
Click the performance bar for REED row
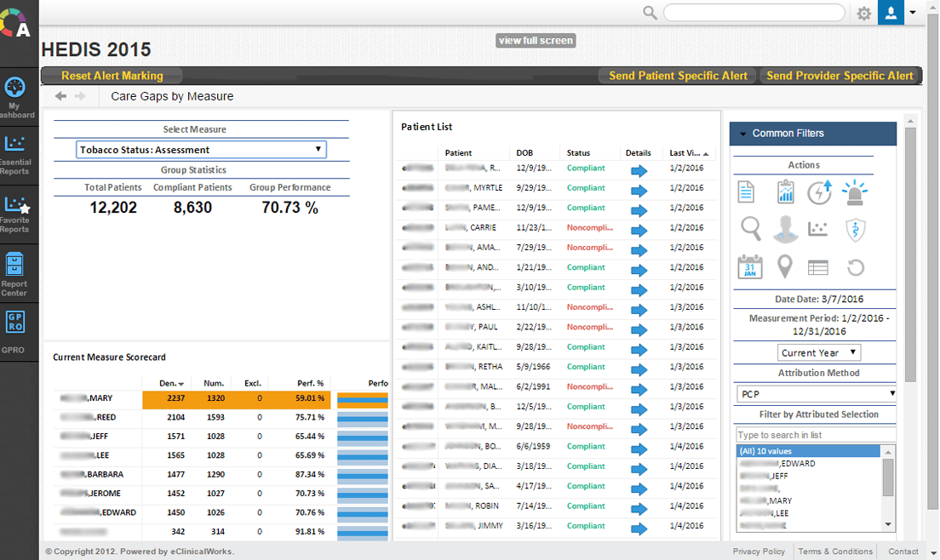point(362,420)
